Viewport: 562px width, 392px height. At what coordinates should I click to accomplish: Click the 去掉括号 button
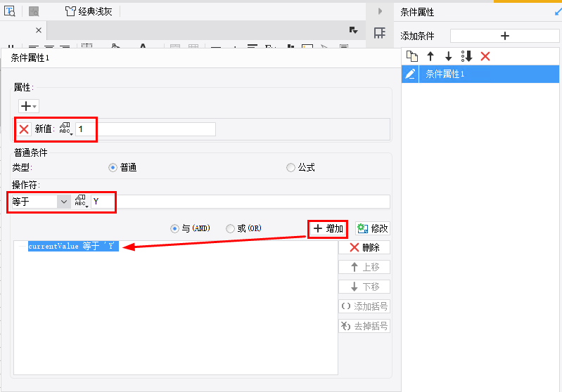364,326
